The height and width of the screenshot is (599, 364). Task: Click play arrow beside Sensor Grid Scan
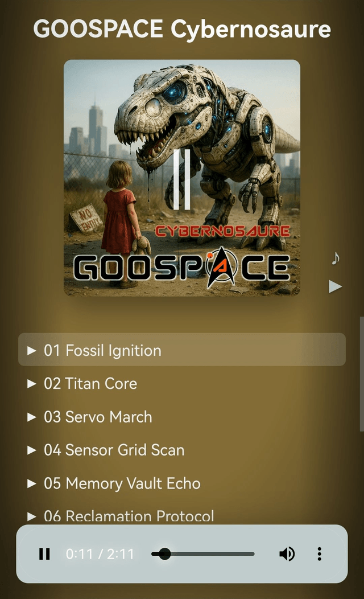pos(32,450)
